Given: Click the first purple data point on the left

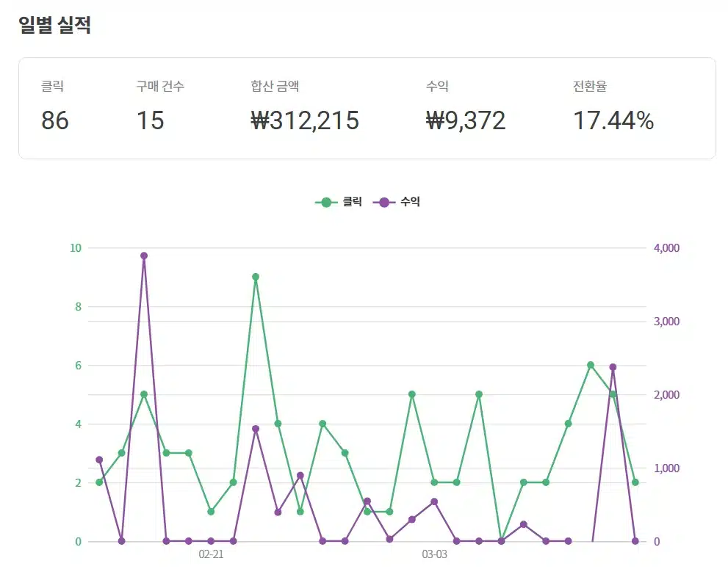Looking at the screenshot, I should (x=99, y=460).
